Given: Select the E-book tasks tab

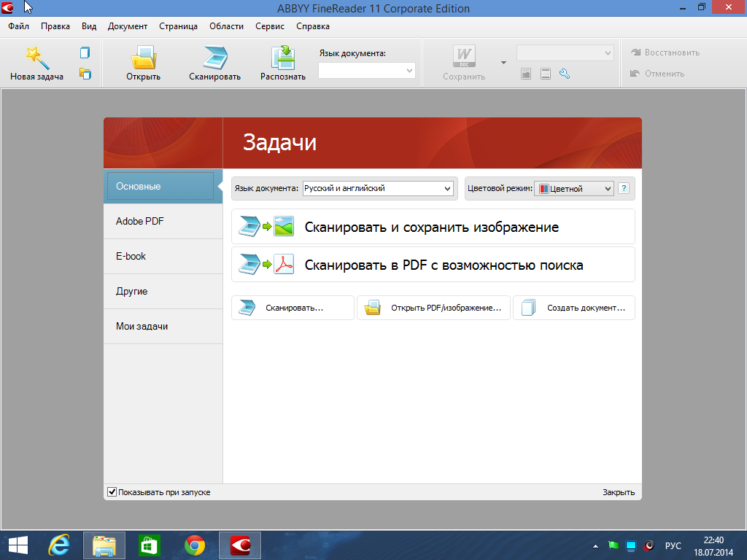Looking at the screenshot, I should pos(163,256).
